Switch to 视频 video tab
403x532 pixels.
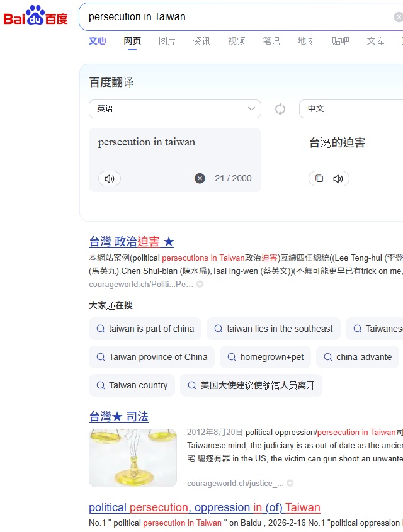coord(237,42)
